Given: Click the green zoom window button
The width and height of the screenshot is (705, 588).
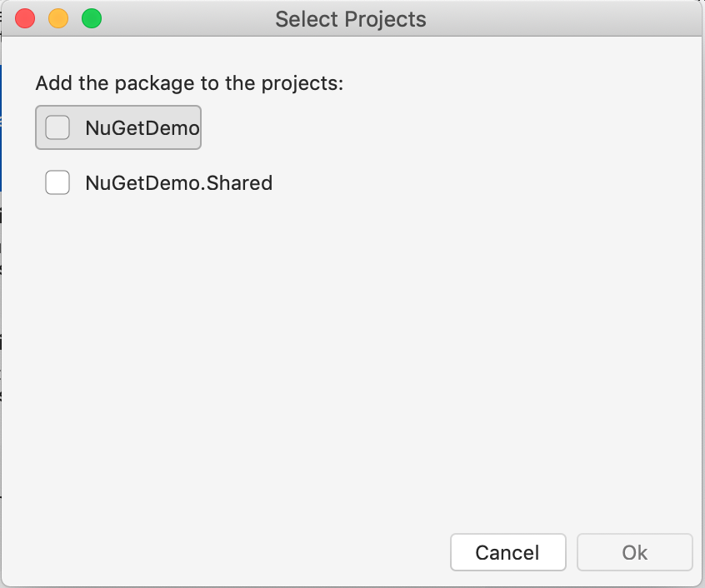Looking at the screenshot, I should (x=92, y=17).
